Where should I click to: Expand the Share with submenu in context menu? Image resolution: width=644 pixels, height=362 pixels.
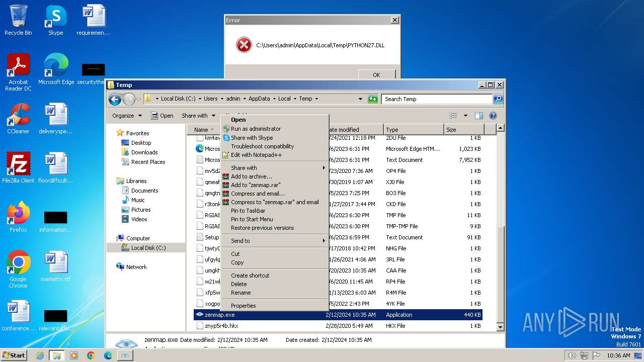275,168
